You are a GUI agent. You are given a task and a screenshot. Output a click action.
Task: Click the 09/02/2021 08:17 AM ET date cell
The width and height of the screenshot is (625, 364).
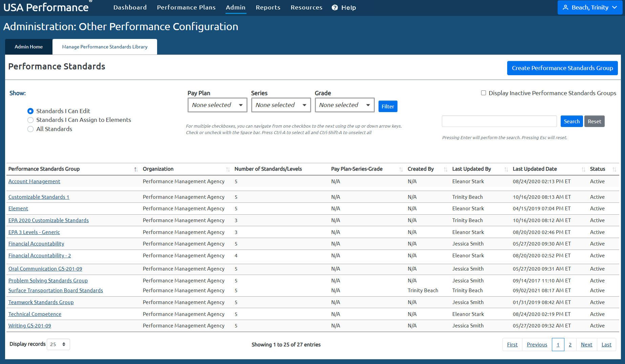point(542,291)
